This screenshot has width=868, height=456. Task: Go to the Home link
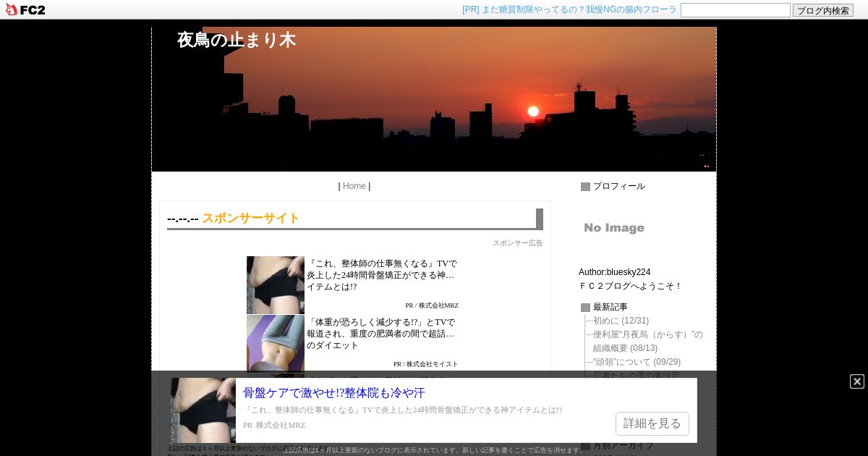(354, 186)
